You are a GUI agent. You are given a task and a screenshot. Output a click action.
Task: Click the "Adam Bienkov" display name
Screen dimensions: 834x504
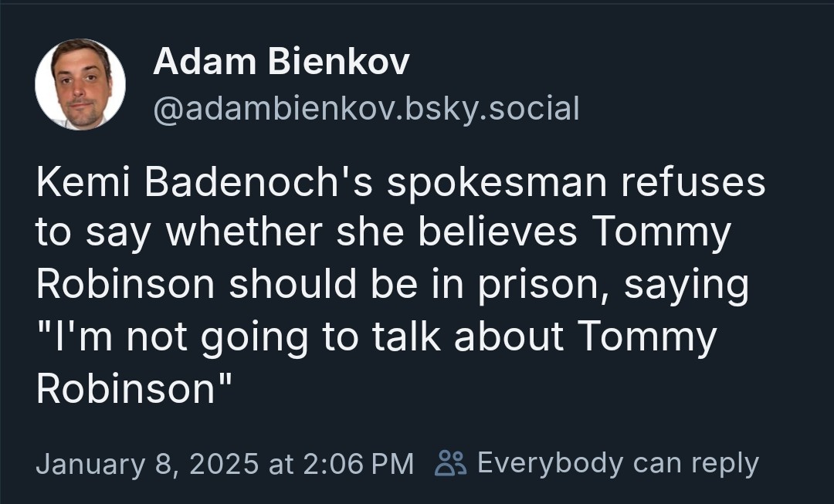281,62
